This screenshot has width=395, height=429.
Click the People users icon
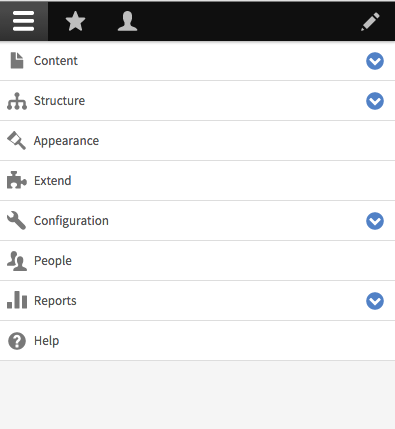click(17, 261)
